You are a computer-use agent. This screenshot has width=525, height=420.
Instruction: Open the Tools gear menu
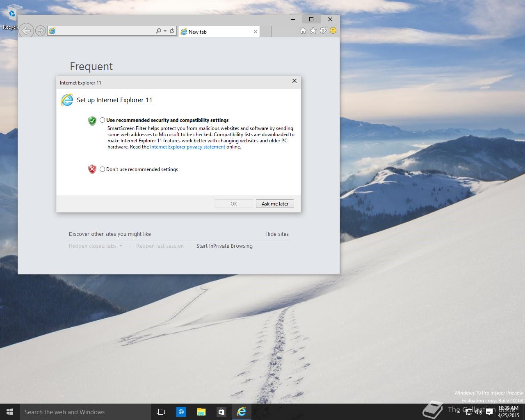click(x=323, y=31)
